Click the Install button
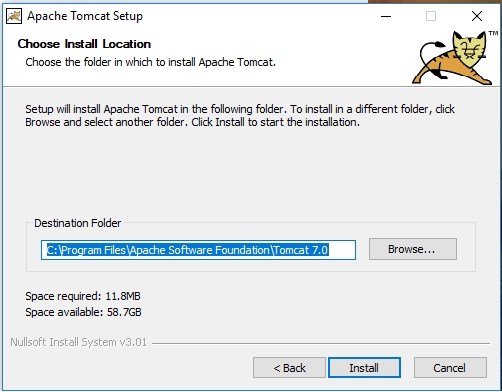The image size is (502, 392). point(364,368)
